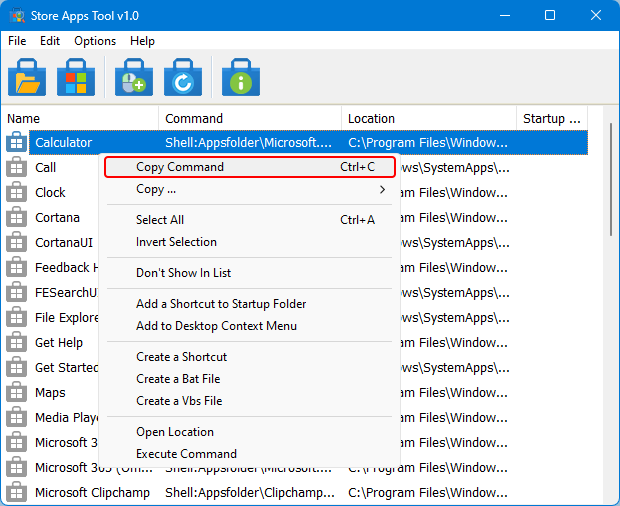Select the Get Help list entry
The height and width of the screenshot is (506, 620).
59,342
